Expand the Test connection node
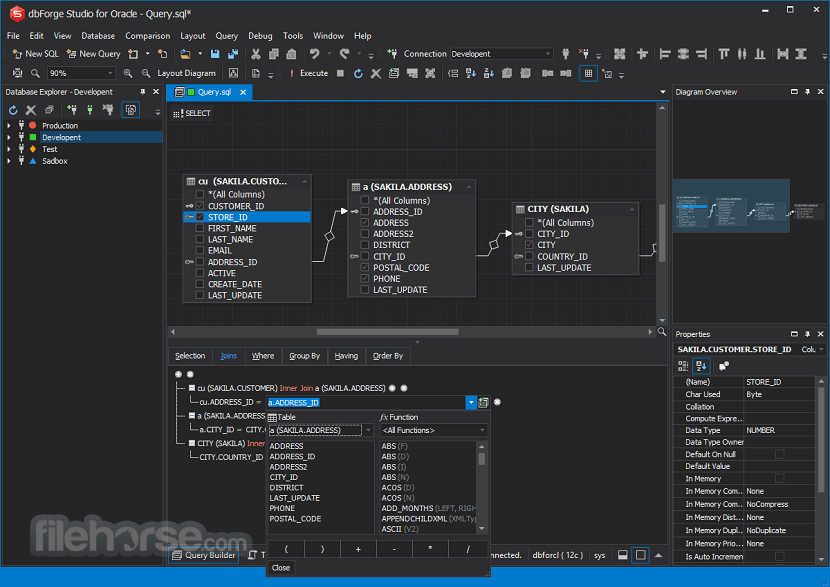Viewport: 830px width, 587px height. pyautogui.click(x=8, y=149)
